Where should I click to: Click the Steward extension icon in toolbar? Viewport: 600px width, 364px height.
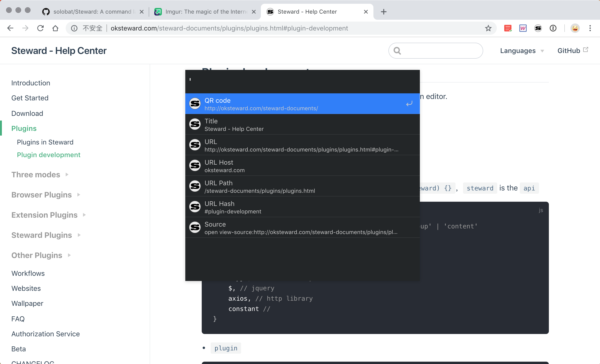pyautogui.click(x=538, y=28)
